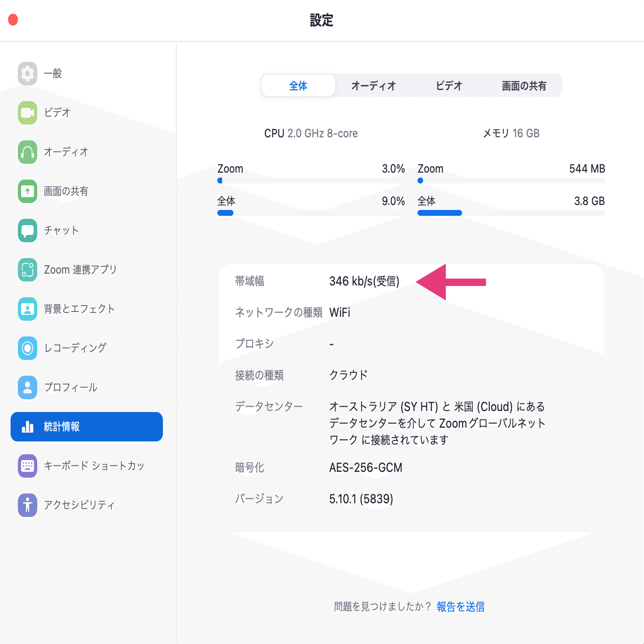This screenshot has height=644, width=644.
Task: Click the Statistics (統計情報) bar chart icon
Action: (x=27, y=427)
